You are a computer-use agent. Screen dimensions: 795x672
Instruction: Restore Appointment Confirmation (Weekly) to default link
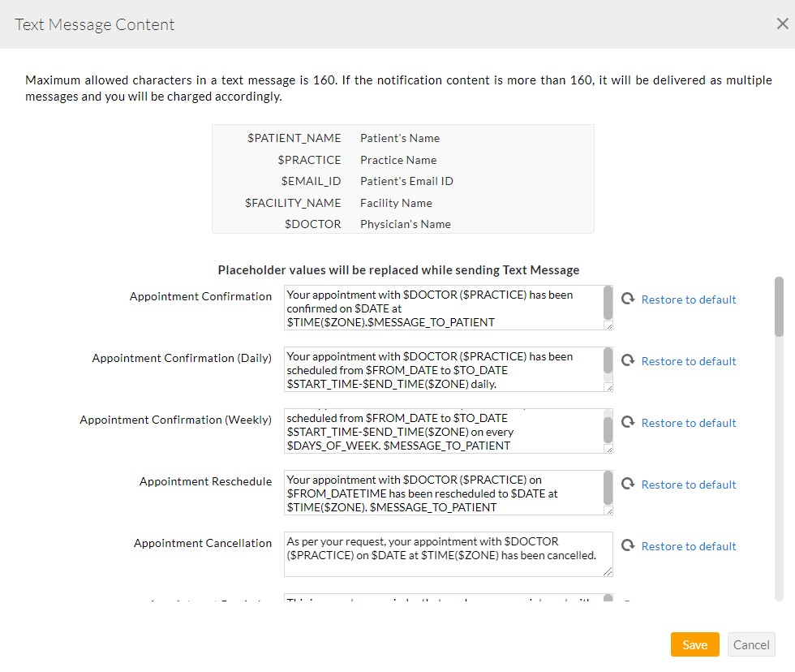click(x=688, y=423)
